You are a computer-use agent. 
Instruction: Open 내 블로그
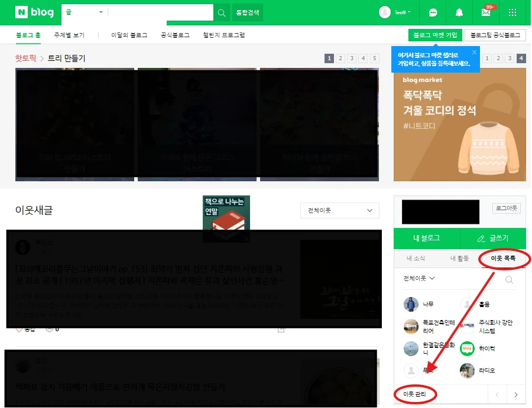tap(426, 238)
